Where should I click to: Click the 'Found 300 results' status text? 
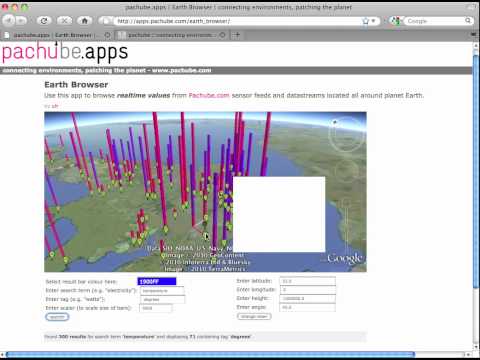click(x=148, y=337)
